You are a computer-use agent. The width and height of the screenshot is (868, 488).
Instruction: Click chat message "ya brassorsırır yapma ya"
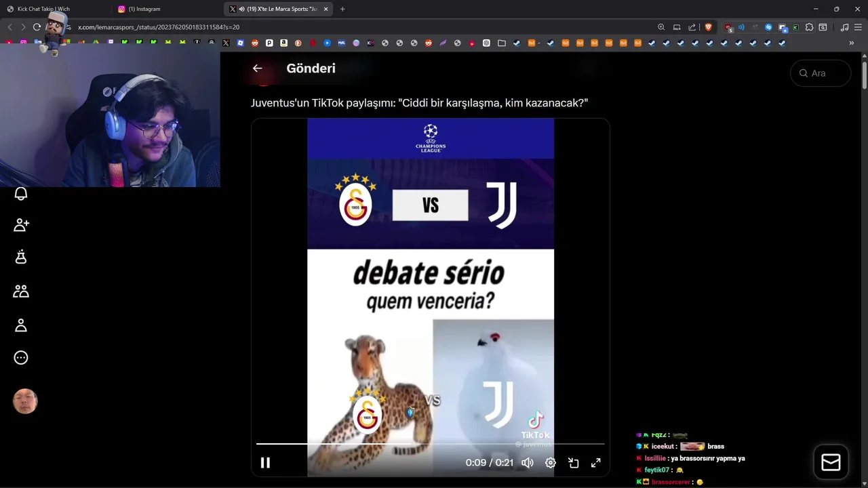click(707, 458)
